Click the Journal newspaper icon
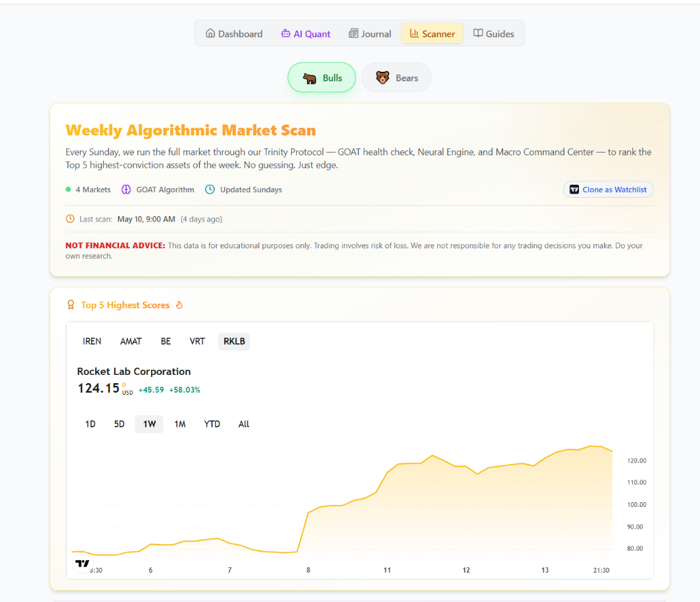The height and width of the screenshot is (602, 700). pyautogui.click(x=353, y=34)
